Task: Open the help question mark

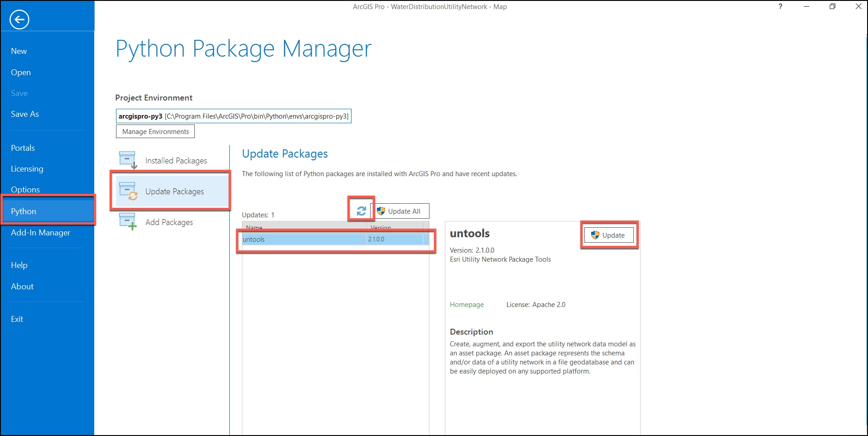Action: 780,6
